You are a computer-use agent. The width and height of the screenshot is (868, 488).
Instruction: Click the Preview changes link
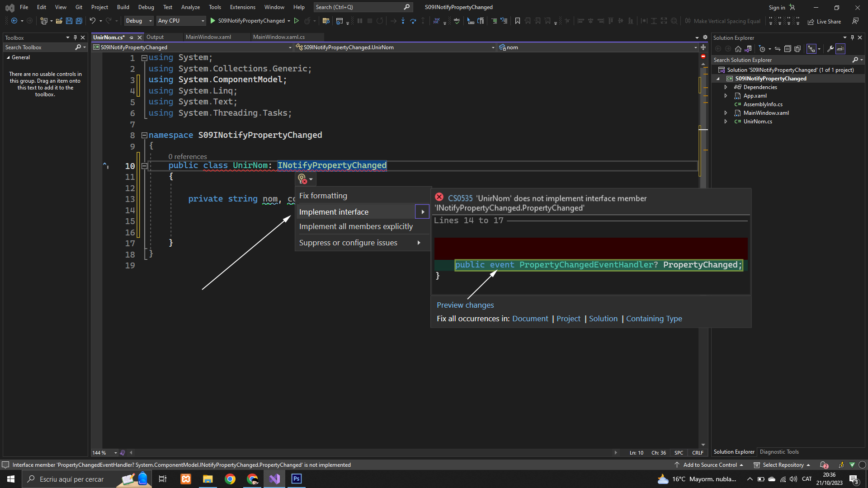[465, 305]
